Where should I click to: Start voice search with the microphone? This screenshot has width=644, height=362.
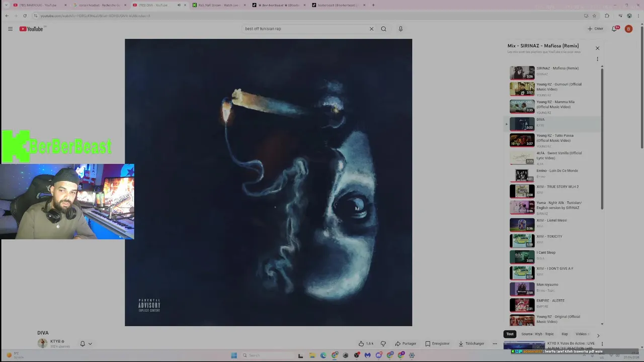pyautogui.click(x=400, y=29)
